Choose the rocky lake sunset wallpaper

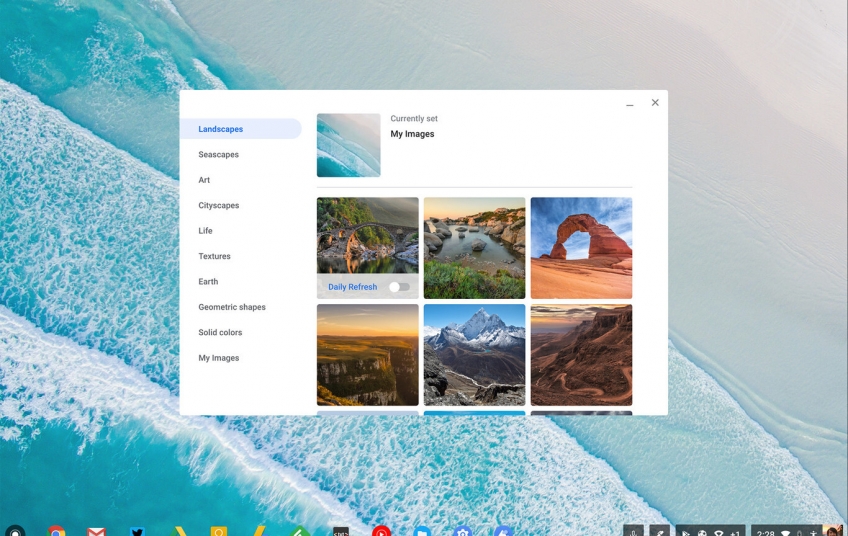[x=474, y=248]
